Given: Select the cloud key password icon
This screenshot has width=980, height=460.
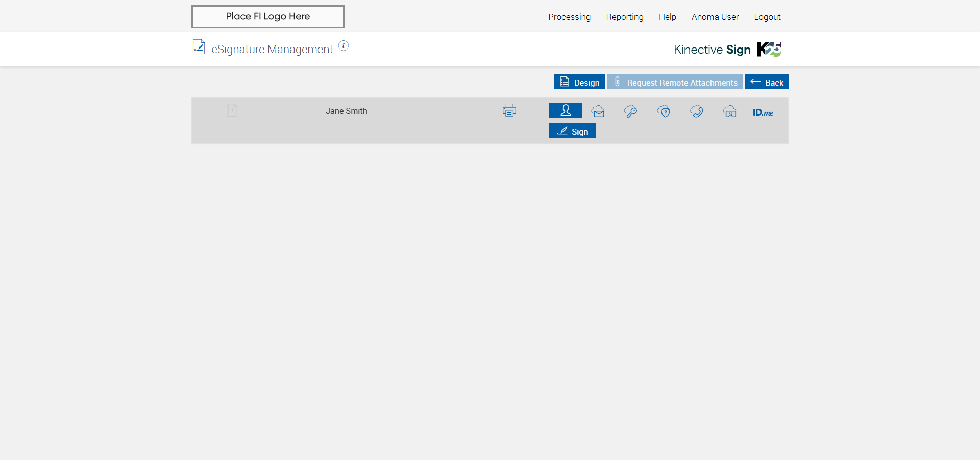Looking at the screenshot, I should click(630, 111).
